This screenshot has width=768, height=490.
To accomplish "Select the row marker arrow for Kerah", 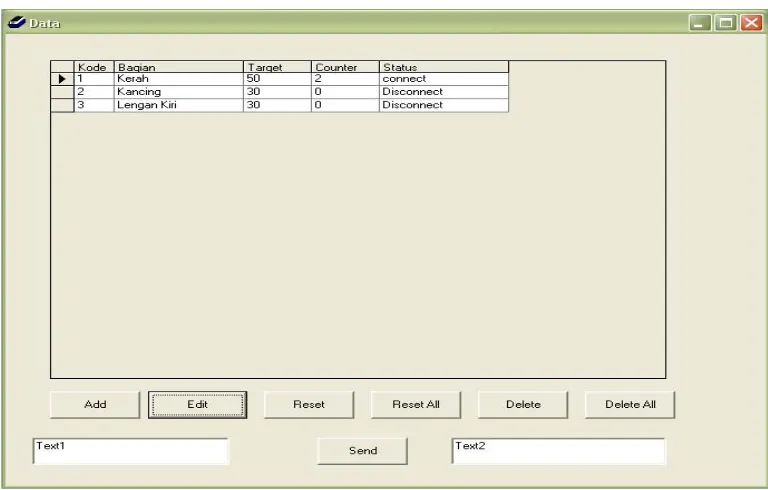I will pyautogui.click(x=62, y=79).
